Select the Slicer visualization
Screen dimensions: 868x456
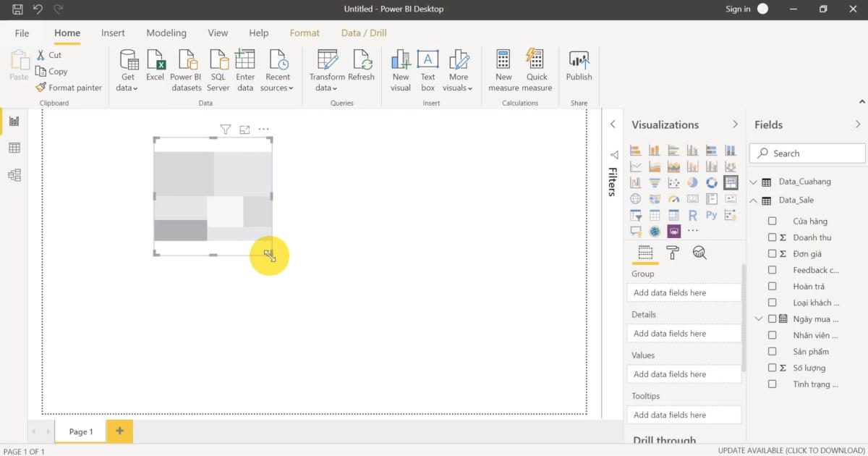(x=635, y=215)
